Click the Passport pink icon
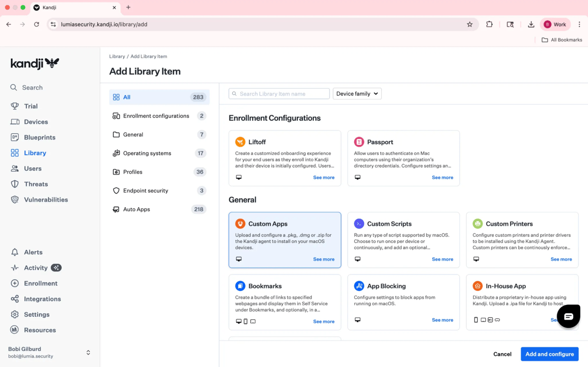Viewport: 588px width, 367px height. point(359,142)
